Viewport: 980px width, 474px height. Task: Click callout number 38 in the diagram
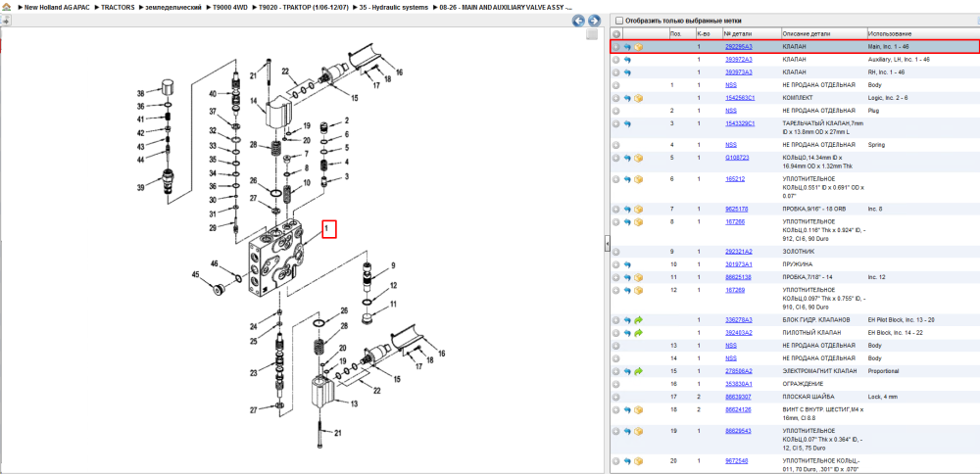(x=140, y=94)
